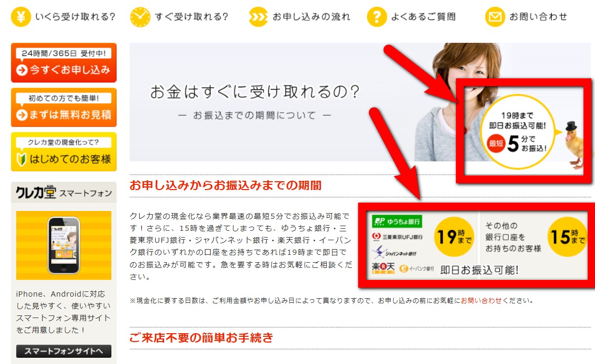This screenshot has height=364, width=595.
Task: Click the yellow clock icon
Action: click(x=140, y=17)
